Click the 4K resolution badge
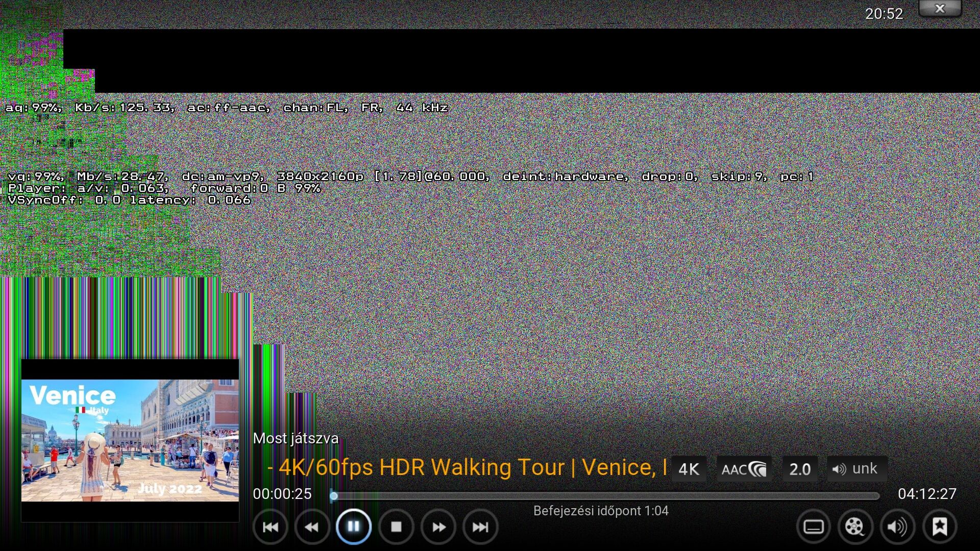 point(689,469)
